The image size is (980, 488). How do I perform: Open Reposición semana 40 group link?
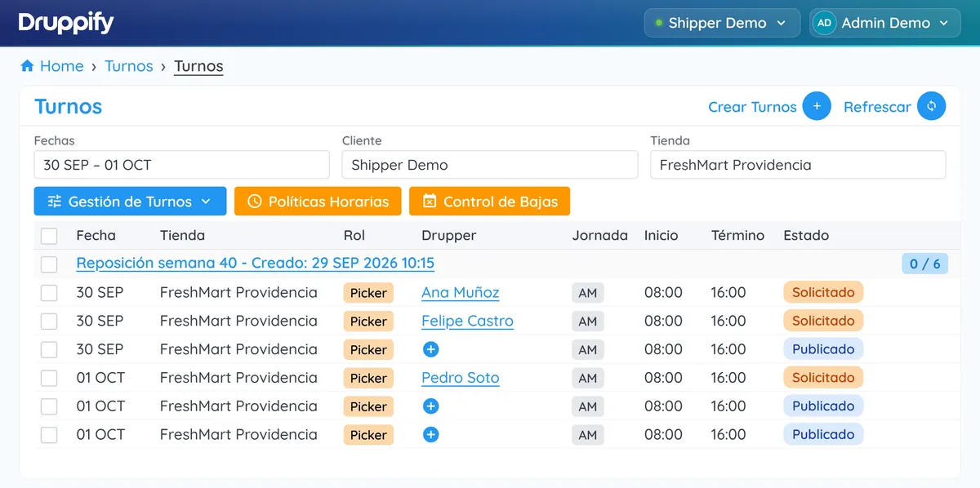[256, 264]
